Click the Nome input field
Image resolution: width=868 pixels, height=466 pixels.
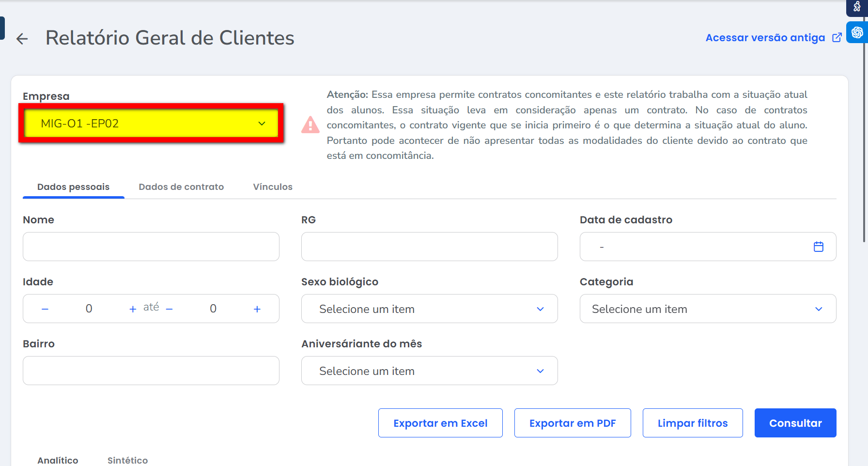point(151,247)
